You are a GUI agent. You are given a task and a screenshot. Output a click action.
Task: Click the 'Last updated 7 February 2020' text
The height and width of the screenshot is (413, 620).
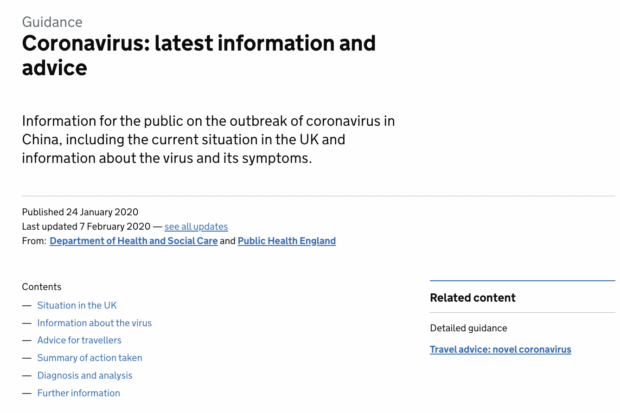pyautogui.click(x=86, y=227)
